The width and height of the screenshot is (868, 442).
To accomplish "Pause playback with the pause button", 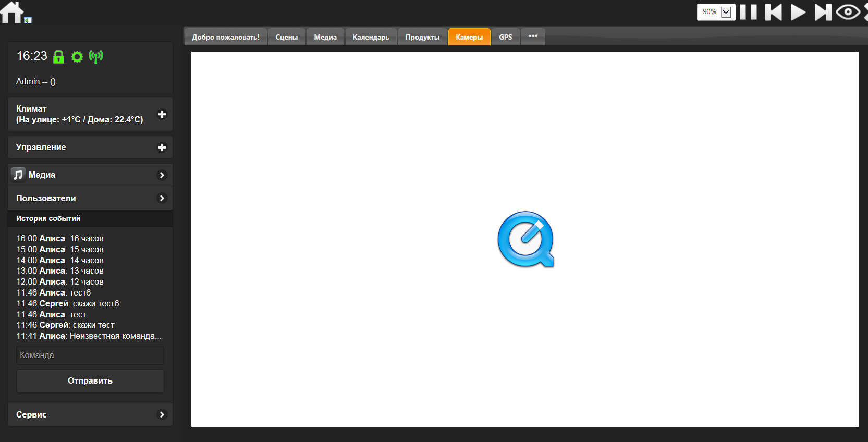I will pyautogui.click(x=748, y=12).
